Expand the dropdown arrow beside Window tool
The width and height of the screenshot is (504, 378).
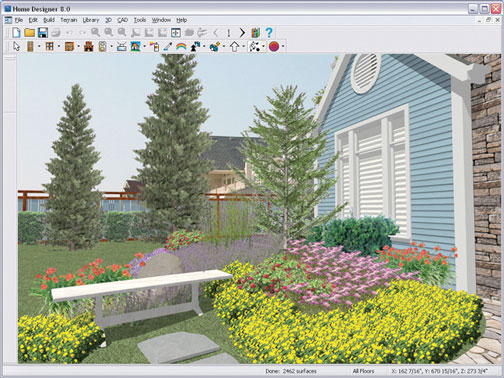coord(59,46)
